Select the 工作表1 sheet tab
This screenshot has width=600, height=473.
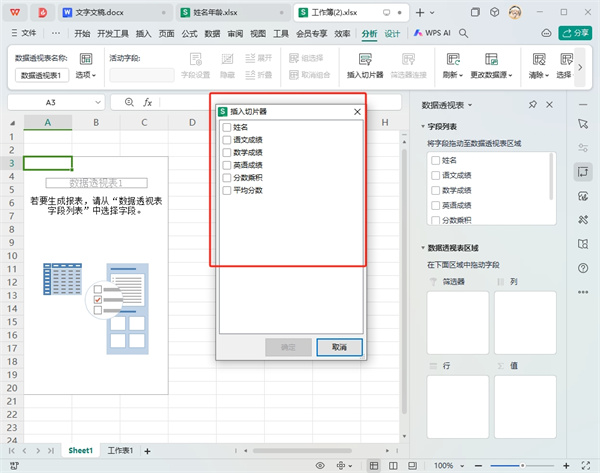pyautogui.click(x=120, y=450)
